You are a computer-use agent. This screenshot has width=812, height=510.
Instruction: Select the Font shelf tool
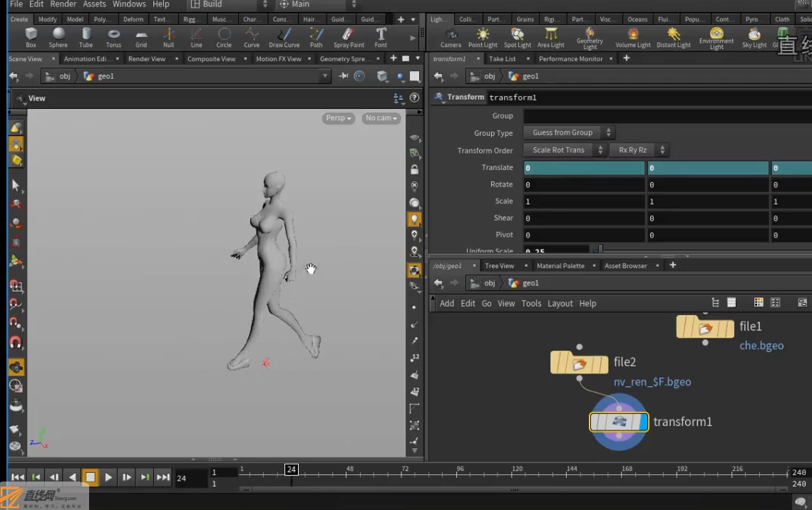point(381,38)
